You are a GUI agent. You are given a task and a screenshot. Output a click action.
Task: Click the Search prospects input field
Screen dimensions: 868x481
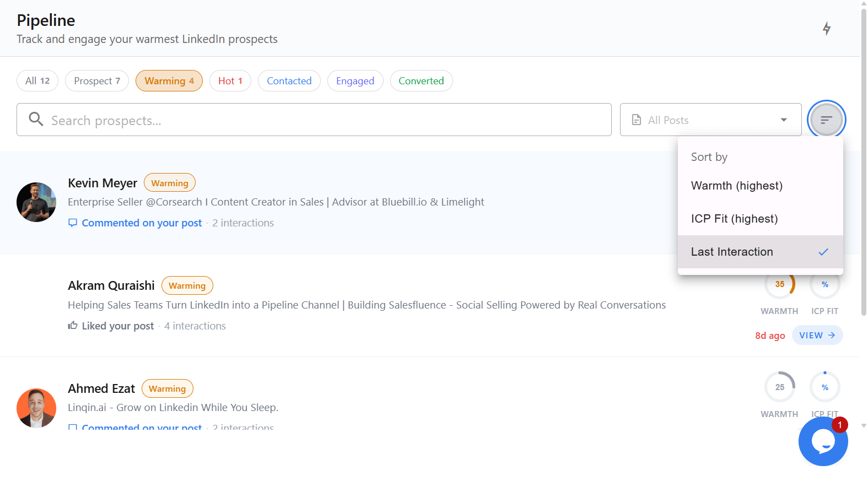(314, 120)
